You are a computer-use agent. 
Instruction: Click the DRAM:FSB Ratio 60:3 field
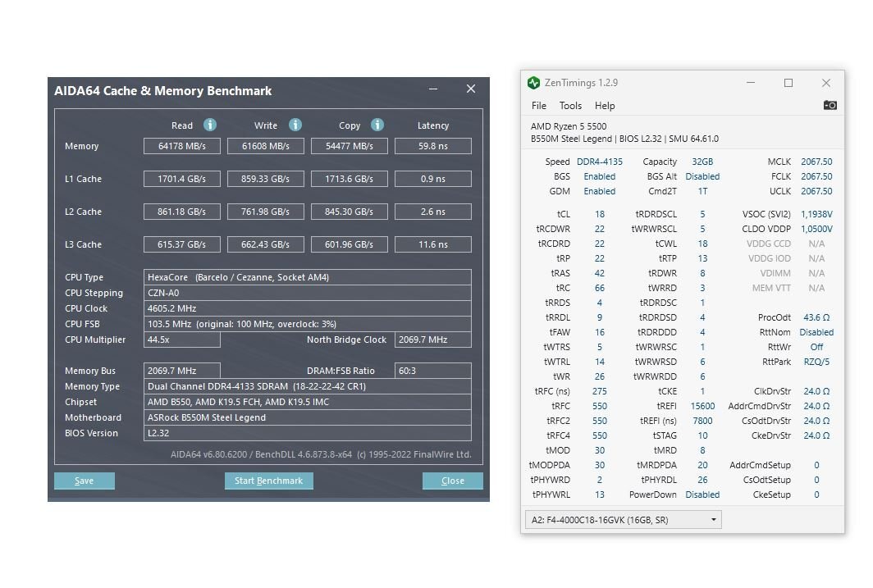433,371
